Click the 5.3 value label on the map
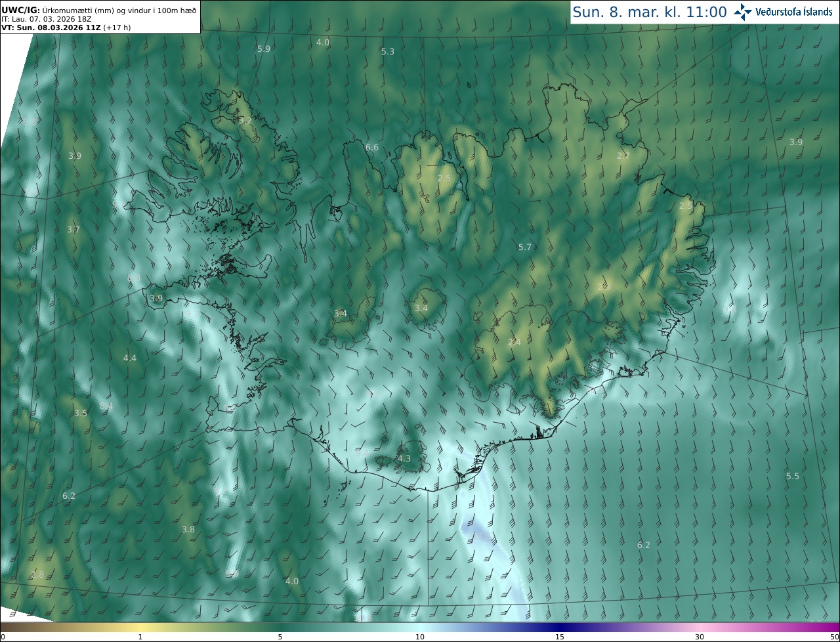Viewport: 840px width, 642px height. click(x=388, y=52)
